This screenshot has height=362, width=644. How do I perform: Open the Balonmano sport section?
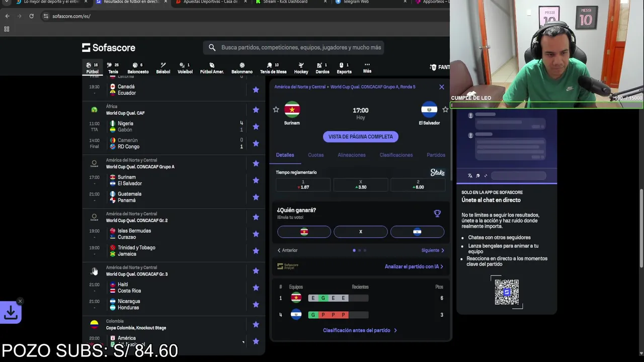tap(242, 68)
